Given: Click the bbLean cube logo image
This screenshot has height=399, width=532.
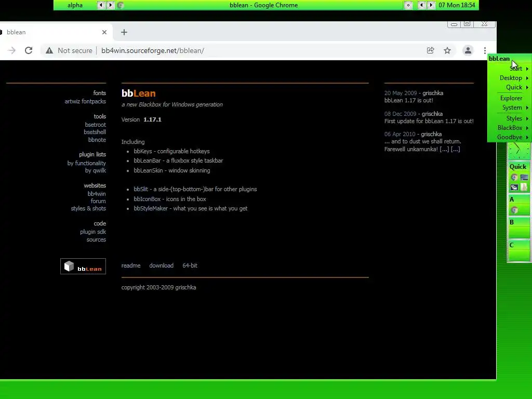Looking at the screenshot, I should (x=83, y=267).
